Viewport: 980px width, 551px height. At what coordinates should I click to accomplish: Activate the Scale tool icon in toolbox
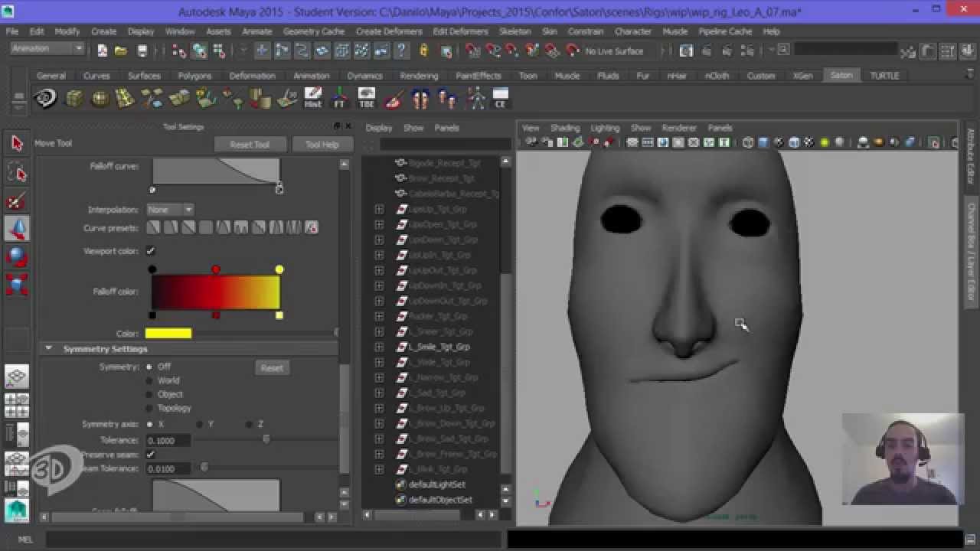[17, 284]
